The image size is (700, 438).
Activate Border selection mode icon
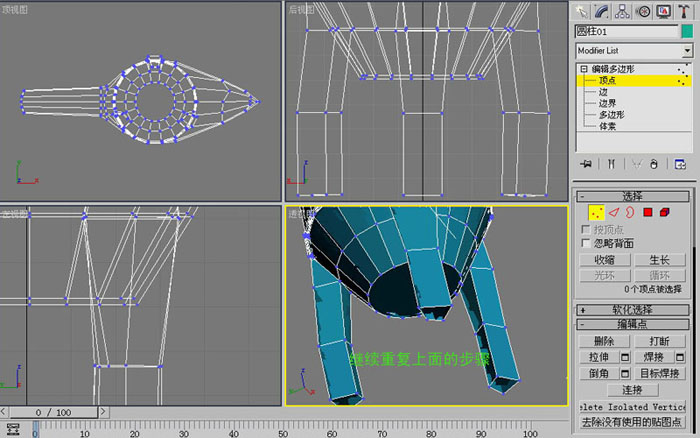pyautogui.click(x=630, y=213)
